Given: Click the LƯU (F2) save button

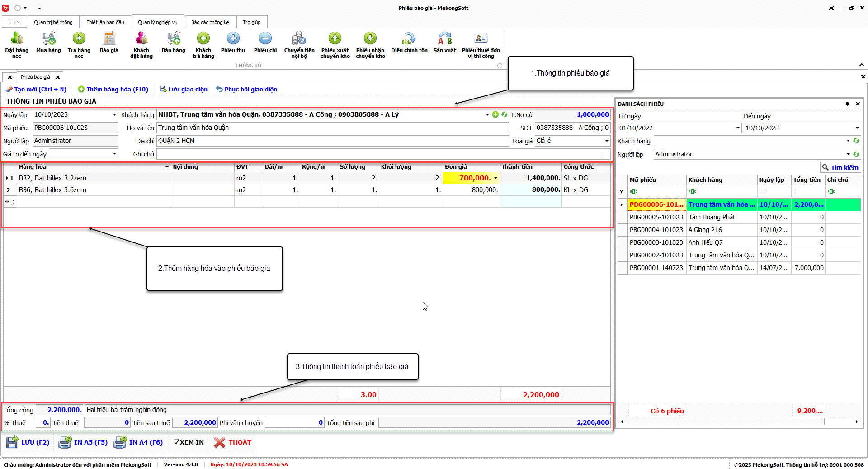Looking at the screenshot, I should click(28, 442).
